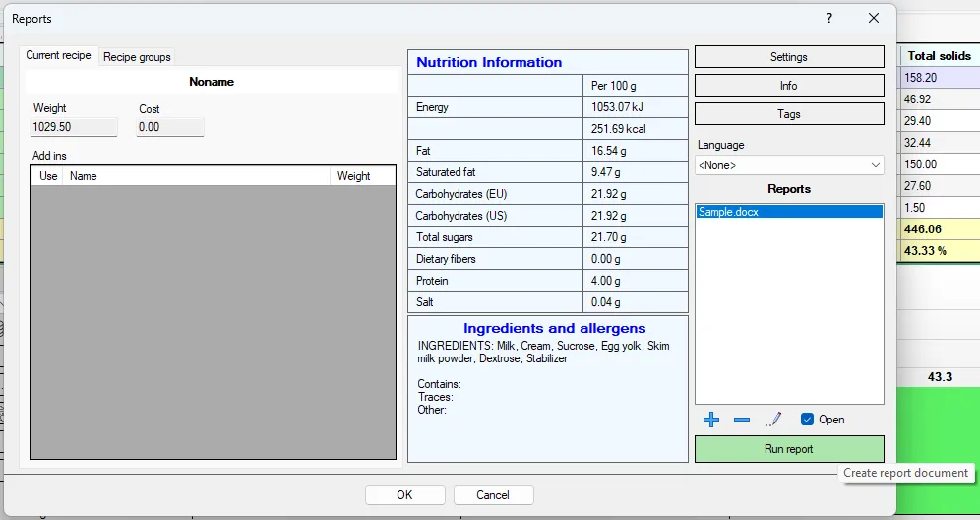Click the 446.06 total cell in background window
Screen dimensions: 980x520
939,229
